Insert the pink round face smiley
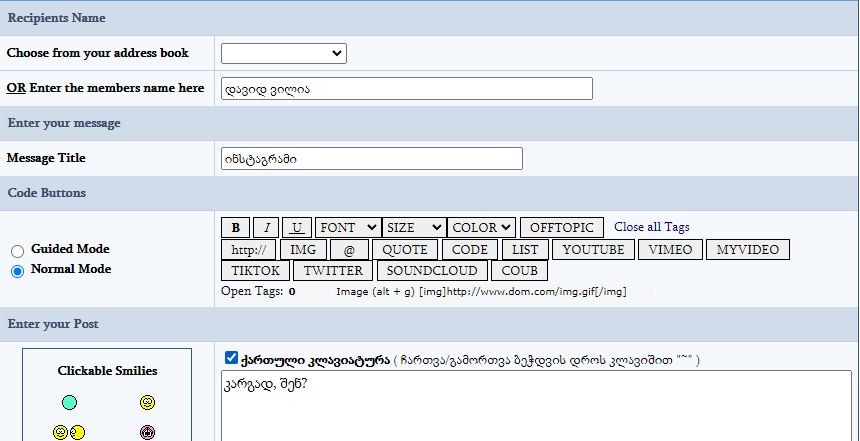 [x=147, y=433]
